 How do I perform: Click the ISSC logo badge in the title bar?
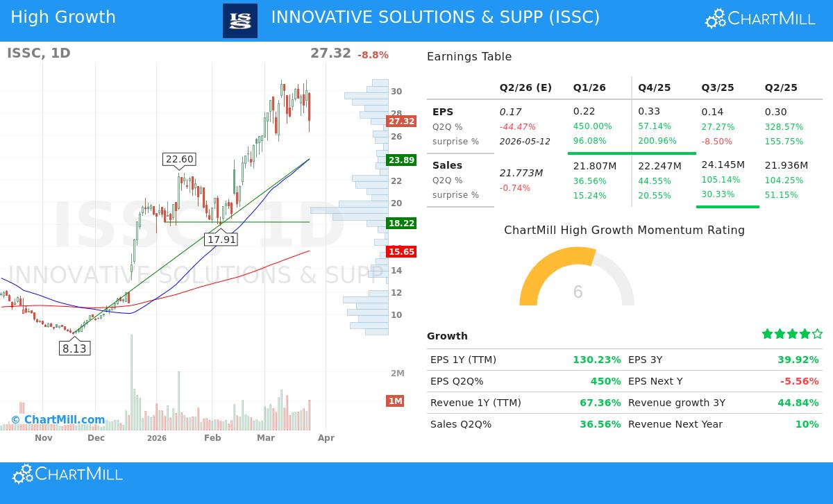[239, 19]
